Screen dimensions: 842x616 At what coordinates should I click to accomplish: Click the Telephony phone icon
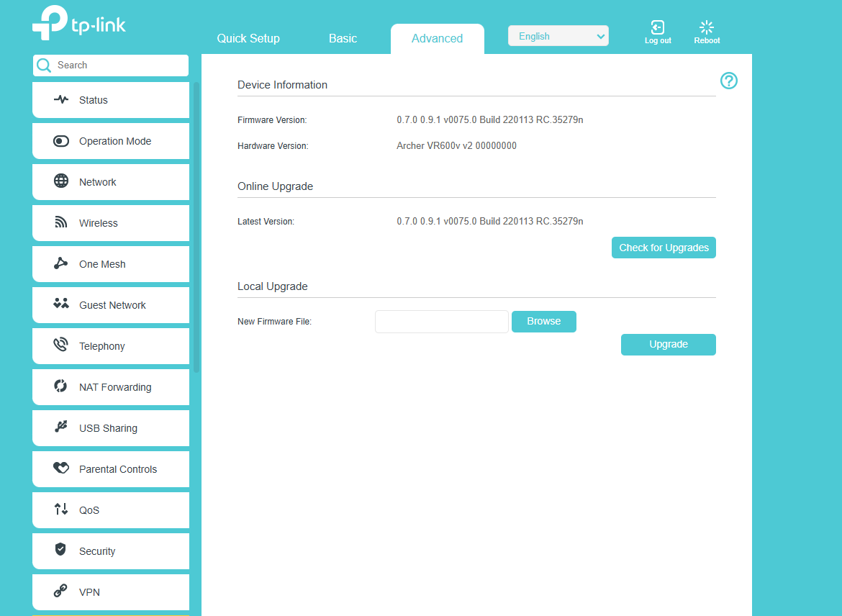(x=61, y=345)
